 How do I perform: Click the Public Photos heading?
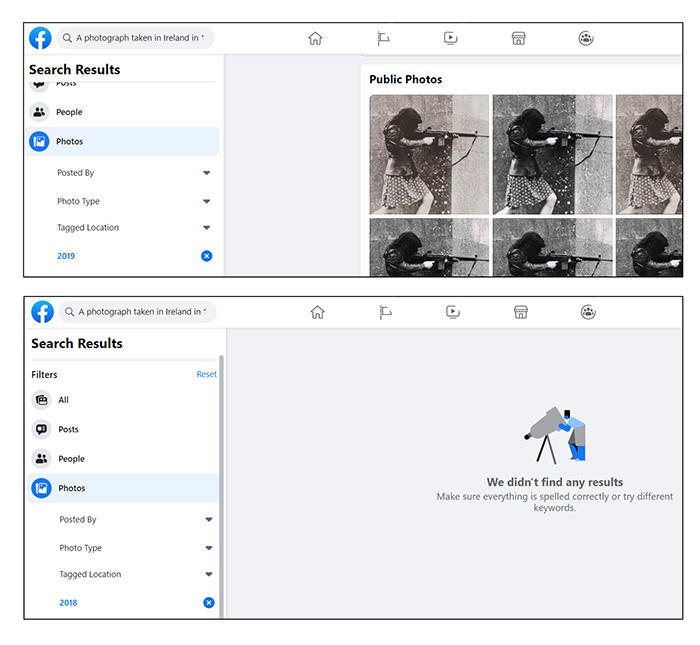[x=405, y=79]
